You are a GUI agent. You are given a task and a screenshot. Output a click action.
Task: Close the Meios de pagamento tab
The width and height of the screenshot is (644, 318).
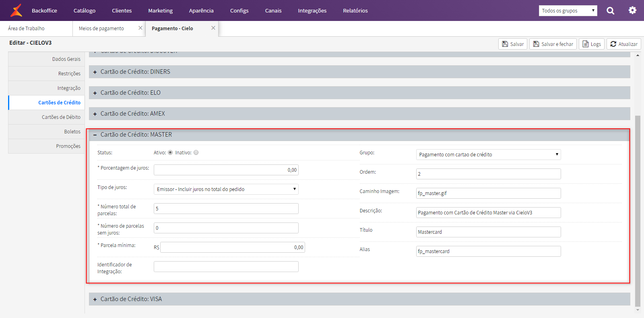[x=140, y=28]
